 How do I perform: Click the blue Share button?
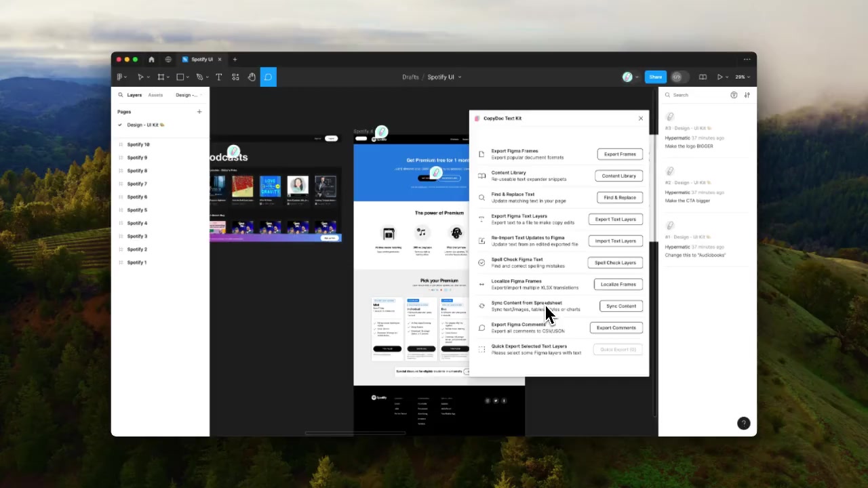click(x=655, y=77)
